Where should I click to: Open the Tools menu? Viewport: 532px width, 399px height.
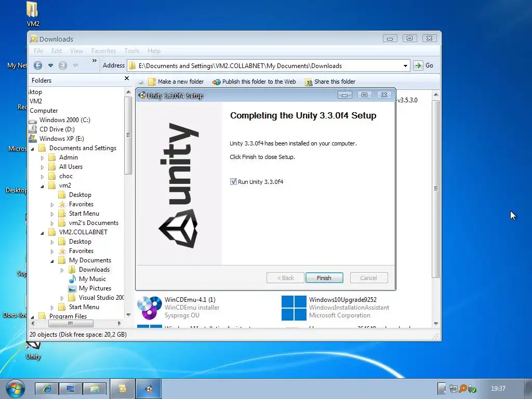click(131, 50)
